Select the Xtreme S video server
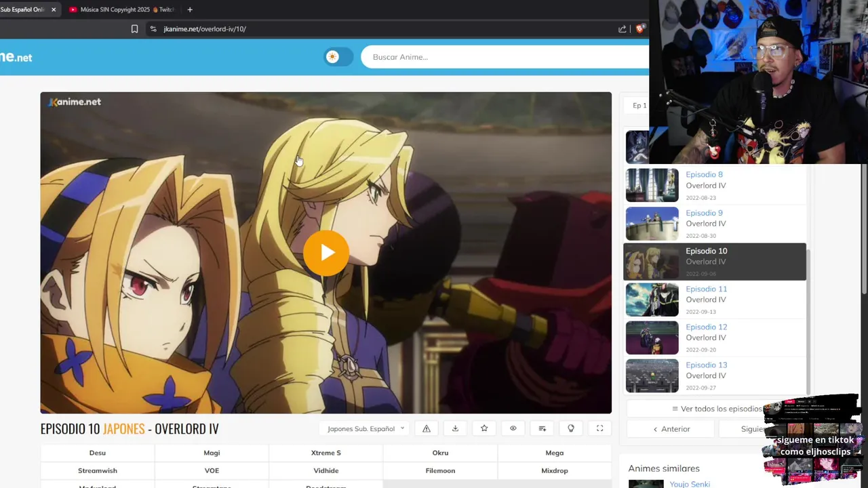Viewport: 868px width, 488px height. pyautogui.click(x=326, y=453)
